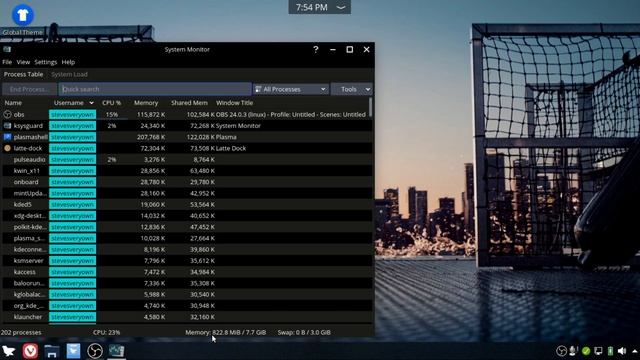Select the pulseaudio process row
The image size is (640, 360).
187,160
